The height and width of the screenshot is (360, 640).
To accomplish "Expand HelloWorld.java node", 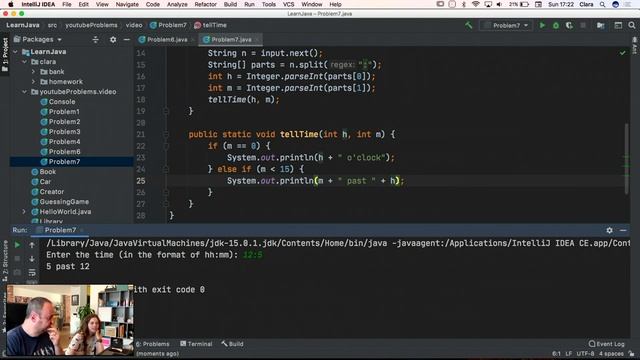I will point(24,212).
